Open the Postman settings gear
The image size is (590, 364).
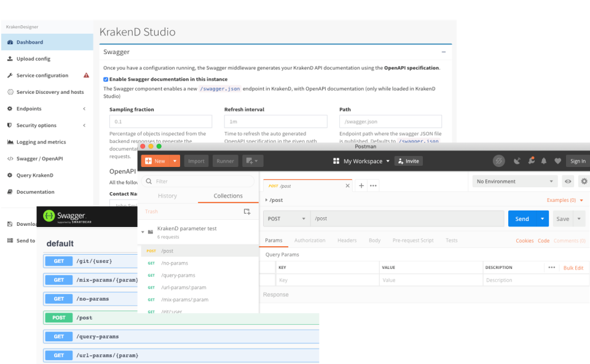(x=583, y=181)
